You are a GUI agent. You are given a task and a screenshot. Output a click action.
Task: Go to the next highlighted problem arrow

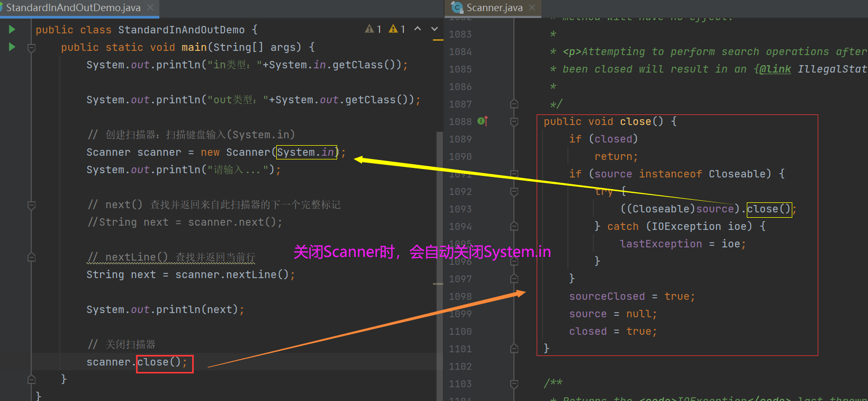[x=435, y=29]
